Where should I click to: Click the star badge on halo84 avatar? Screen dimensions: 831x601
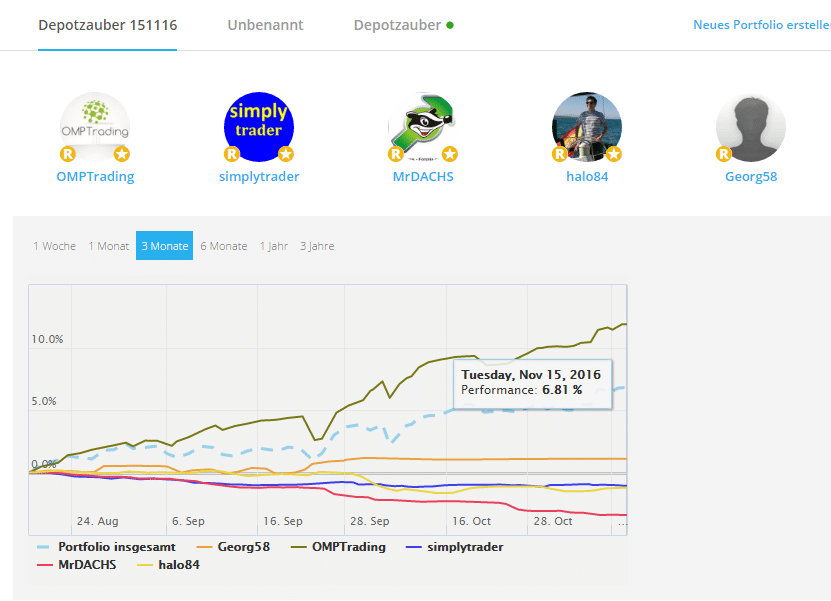(613, 154)
